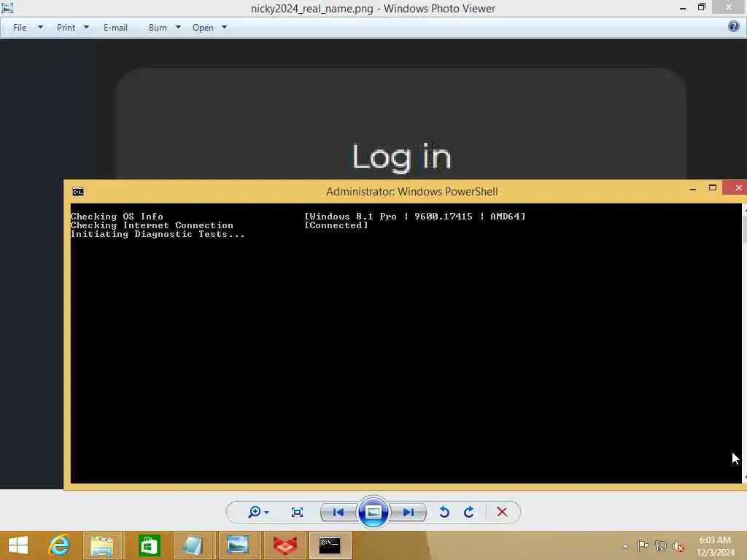
Task: Click 'Initiating Diagnostic Tests...' line
Action: (158, 234)
